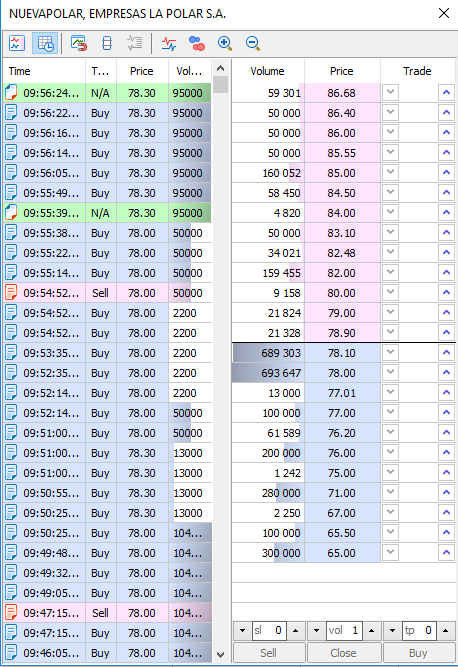Click the up chevron on price 80.00 row

click(446, 292)
